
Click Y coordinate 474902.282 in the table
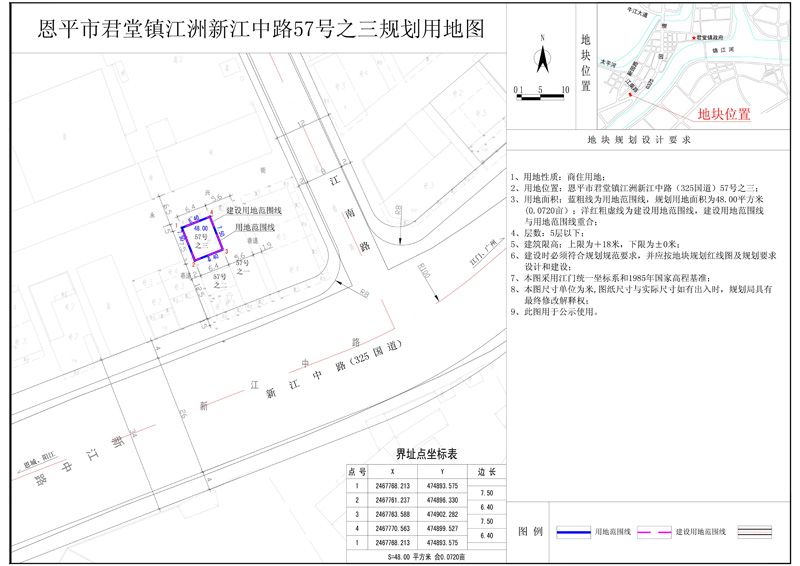[x=441, y=514]
